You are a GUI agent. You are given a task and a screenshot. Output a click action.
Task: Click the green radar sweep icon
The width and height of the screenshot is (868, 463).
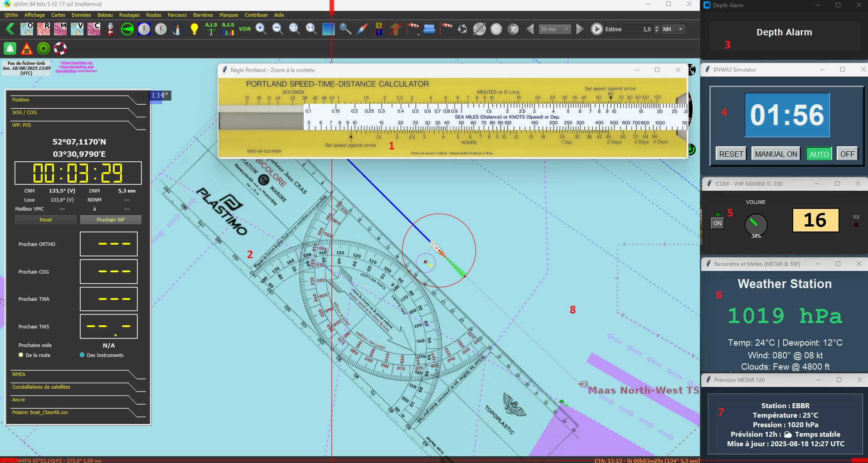pos(127,29)
